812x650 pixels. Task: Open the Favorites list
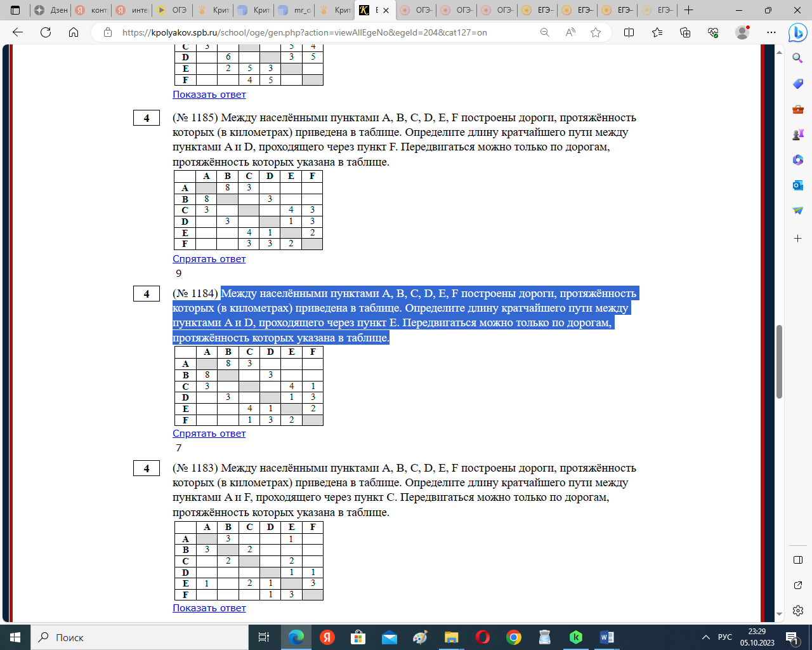tap(657, 32)
